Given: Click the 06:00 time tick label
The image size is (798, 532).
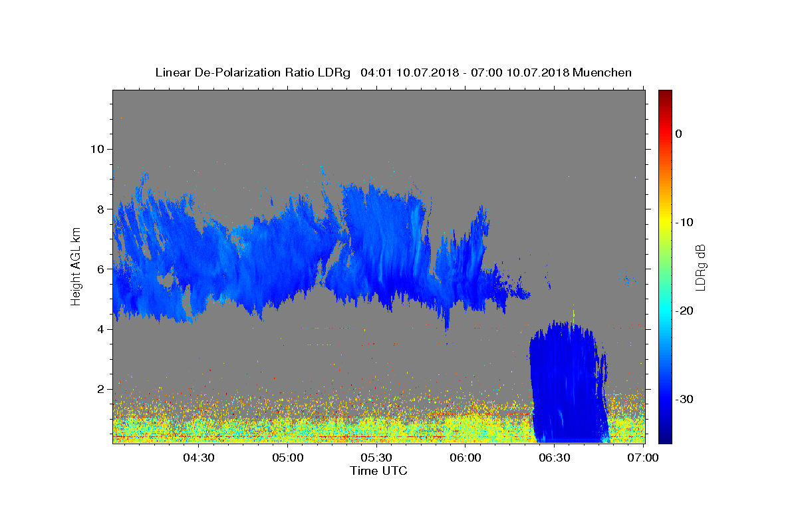Looking at the screenshot, I should coord(465,458).
